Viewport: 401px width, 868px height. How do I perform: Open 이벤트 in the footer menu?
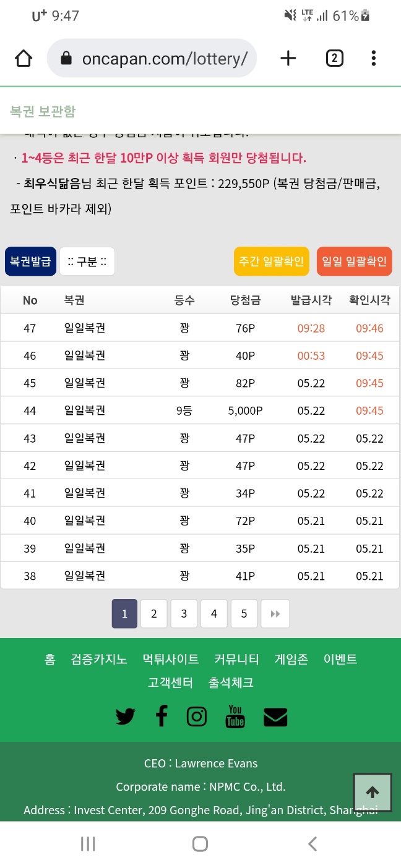(x=340, y=659)
